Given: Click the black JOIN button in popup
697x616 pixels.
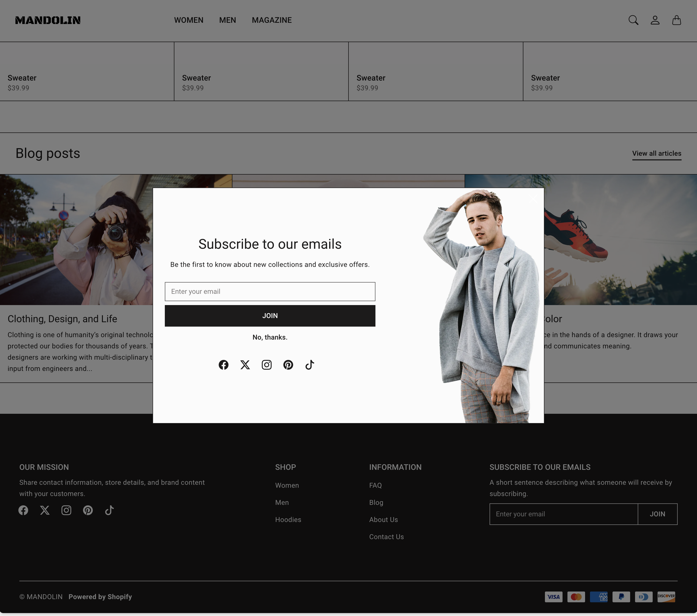Looking at the screenshot, I should pos(270,316).
